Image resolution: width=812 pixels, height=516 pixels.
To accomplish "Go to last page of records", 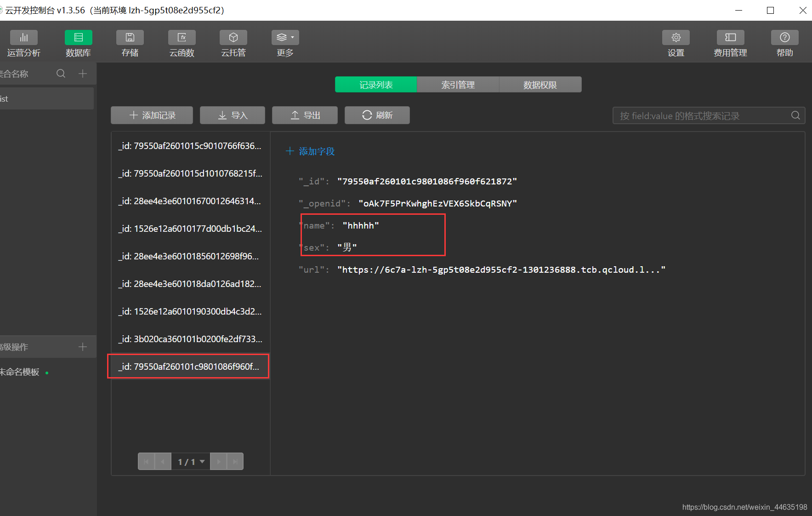I will tap(235, 461).
